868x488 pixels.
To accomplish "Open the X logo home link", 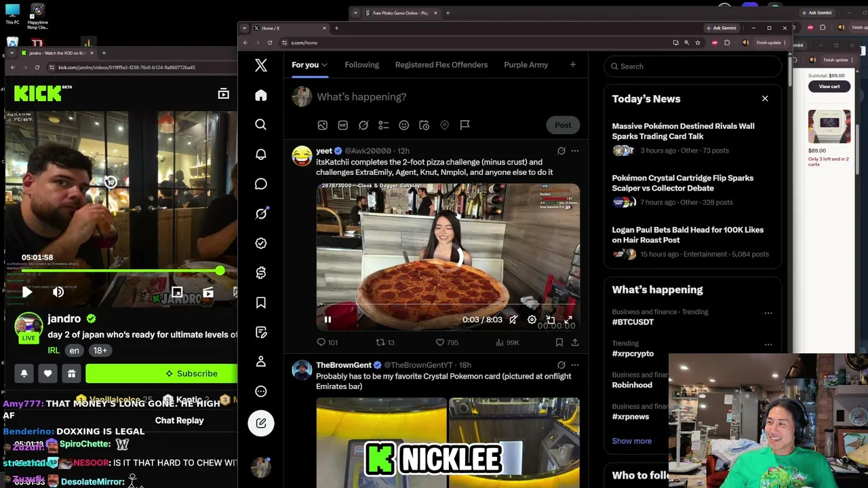I will tap(261, 65).
